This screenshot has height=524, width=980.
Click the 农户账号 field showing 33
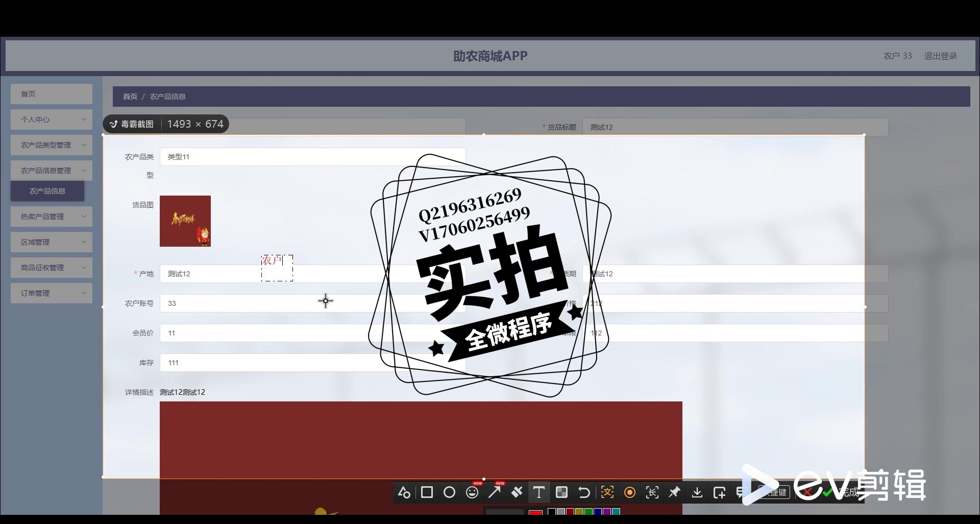pos(312,303)
